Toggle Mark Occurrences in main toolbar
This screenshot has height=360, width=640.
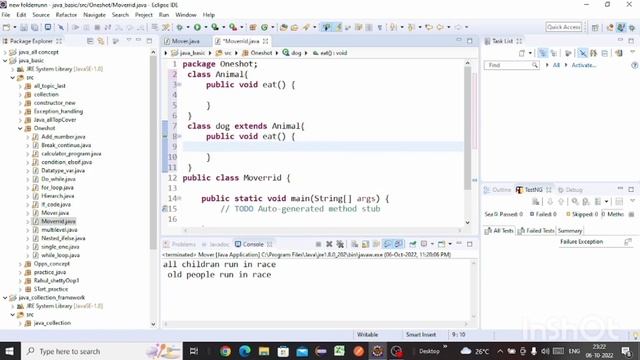(x=338, y=27)
